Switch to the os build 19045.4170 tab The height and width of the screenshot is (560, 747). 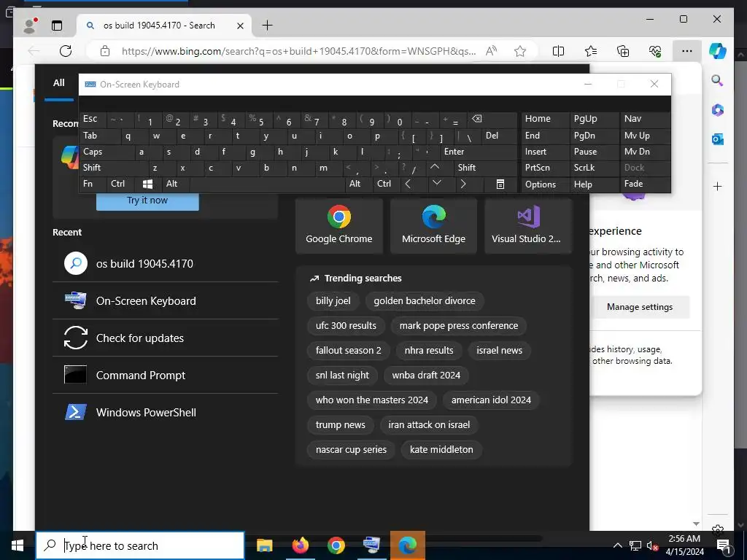(x=164, y=26)
